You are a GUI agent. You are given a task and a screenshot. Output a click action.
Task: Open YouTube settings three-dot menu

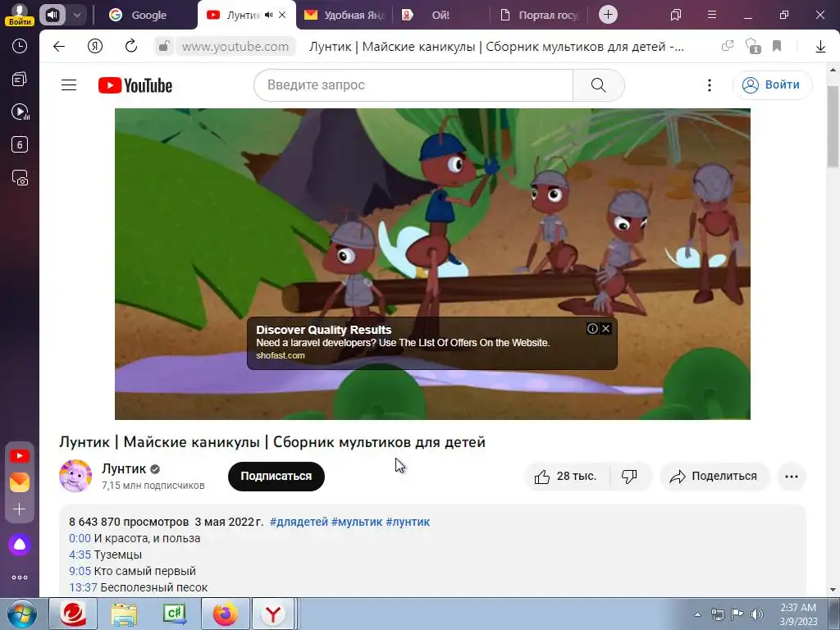710,85
